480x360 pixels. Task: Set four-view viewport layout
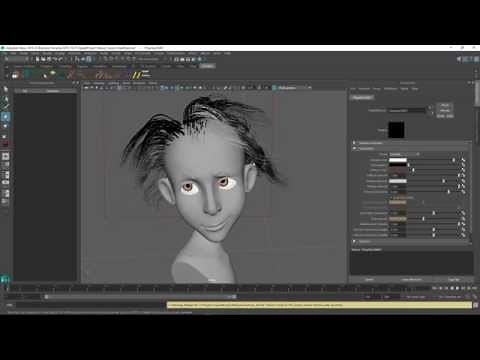click(5, 165)
